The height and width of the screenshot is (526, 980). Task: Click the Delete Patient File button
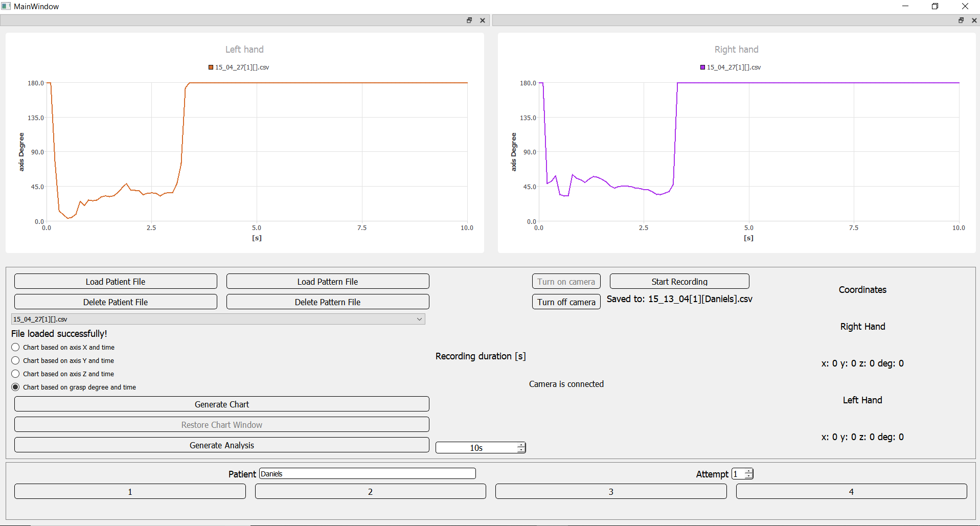116,302
